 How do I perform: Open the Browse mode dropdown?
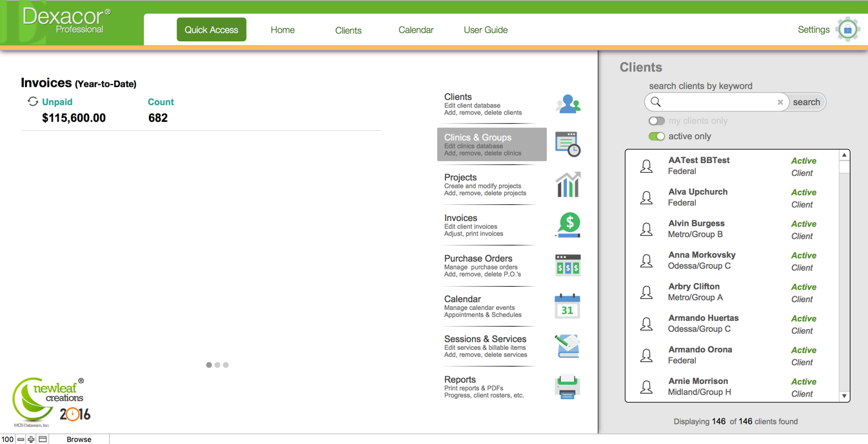pos(79,439)
